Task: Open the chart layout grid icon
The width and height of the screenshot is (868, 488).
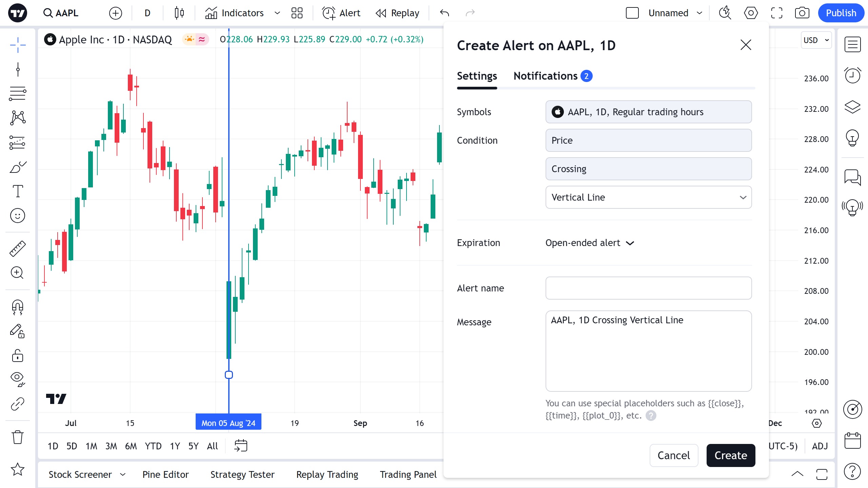Action: coord(297,13)
